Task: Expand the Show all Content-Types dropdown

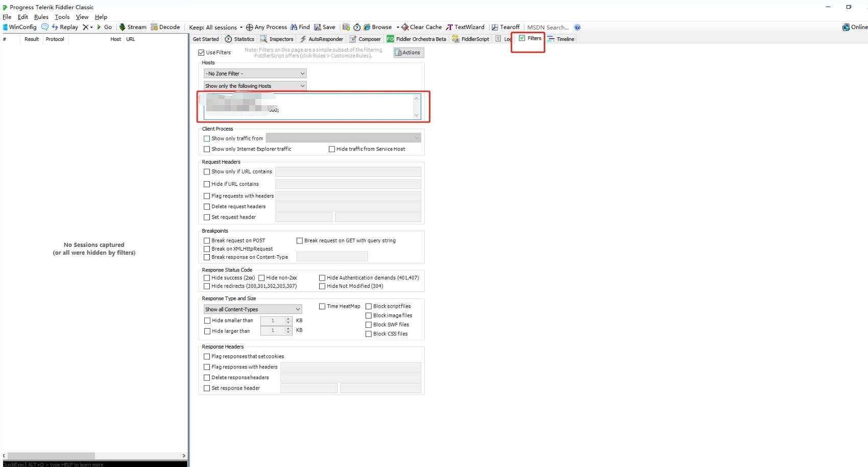Action: tap(252, 309)
